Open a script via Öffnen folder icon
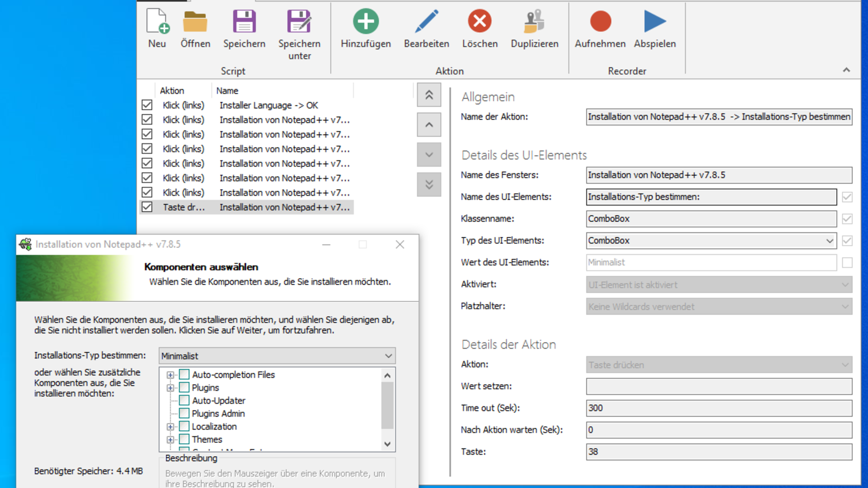The height and width of the screenshot is (488, 868). (195, 28)
